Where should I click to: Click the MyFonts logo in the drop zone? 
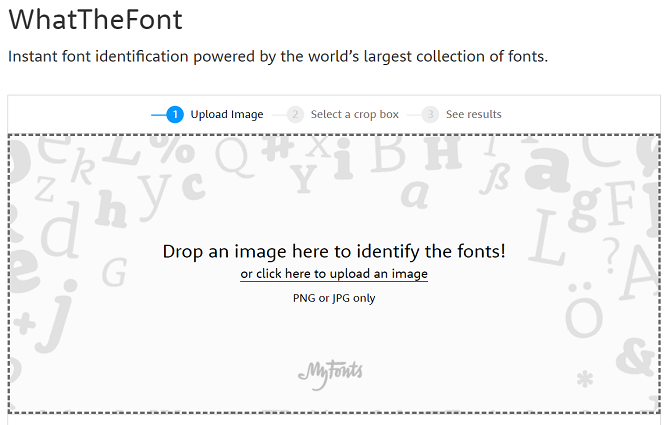(x=330, y=374)
